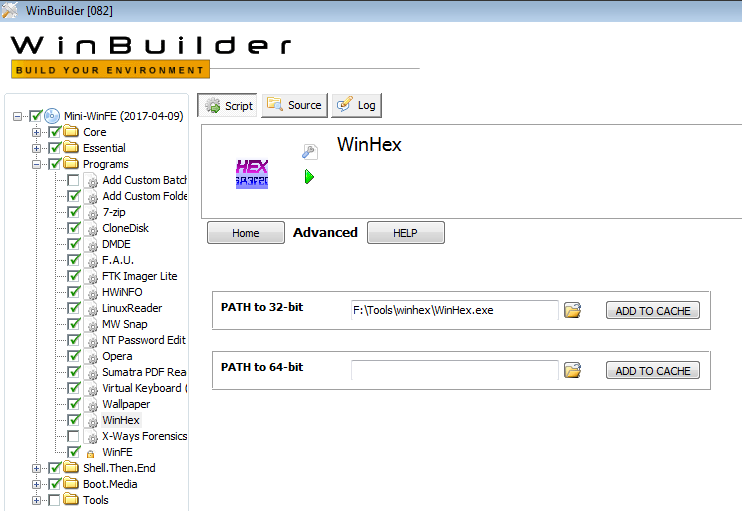Switch to the Source tab

[x=294, y=105]
